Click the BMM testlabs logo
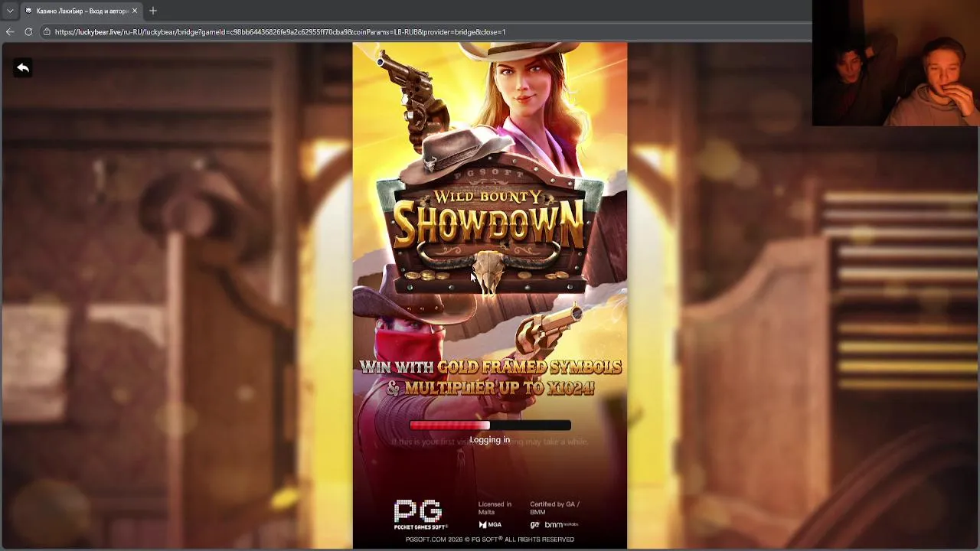This screenshot has width=980, height=551. tap(561, 525)
